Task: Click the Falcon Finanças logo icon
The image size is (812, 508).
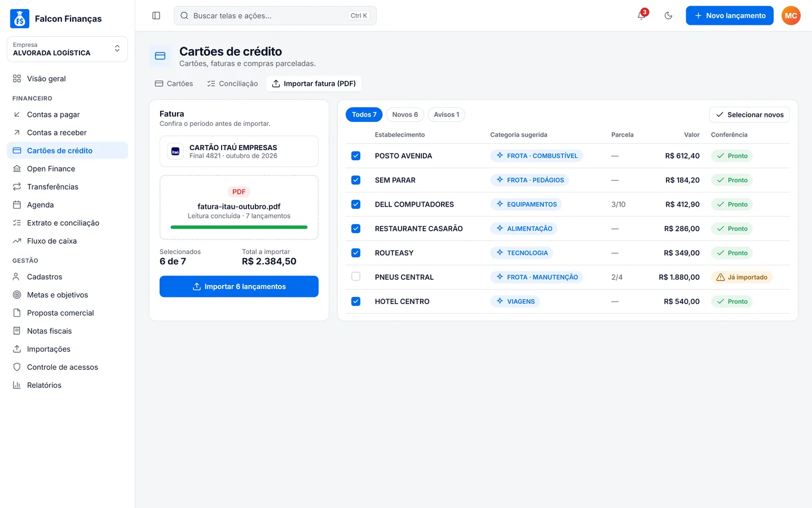Action: pyautogui.click(x=20, y=19)
